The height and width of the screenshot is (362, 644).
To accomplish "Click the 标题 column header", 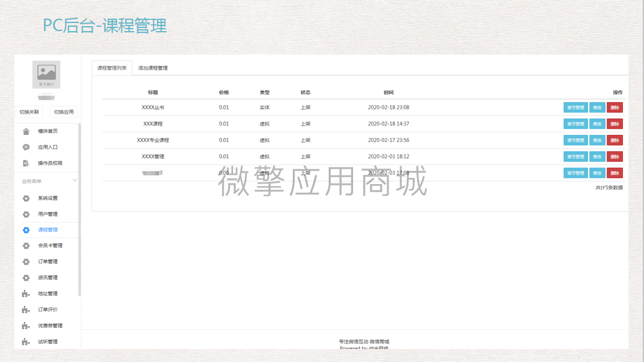I will click(153, 93).
